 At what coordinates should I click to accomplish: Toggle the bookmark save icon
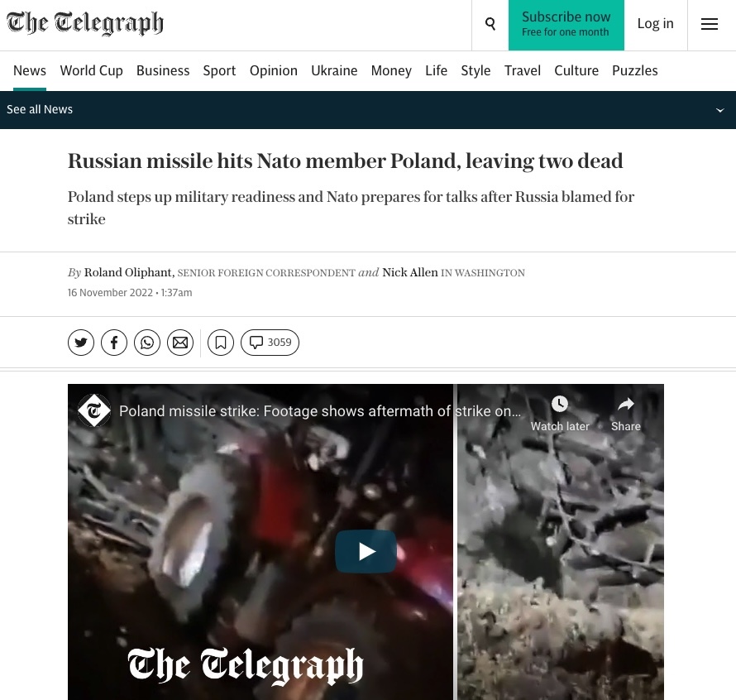[221, 343]
